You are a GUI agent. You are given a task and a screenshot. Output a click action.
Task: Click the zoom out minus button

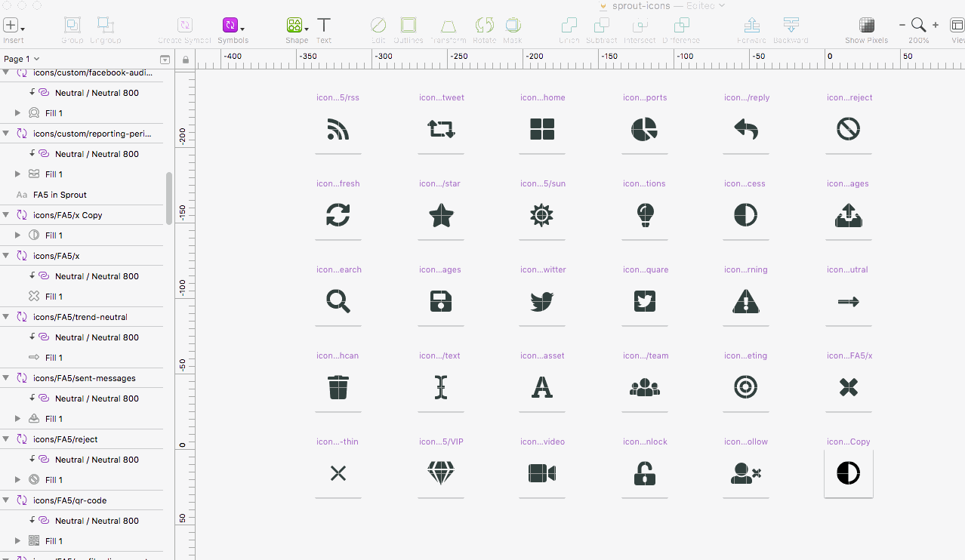(x=902, y=26)
